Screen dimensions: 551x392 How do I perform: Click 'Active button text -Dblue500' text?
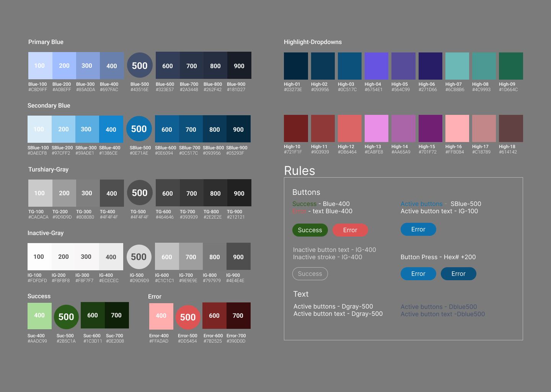(x=443, y=314)
